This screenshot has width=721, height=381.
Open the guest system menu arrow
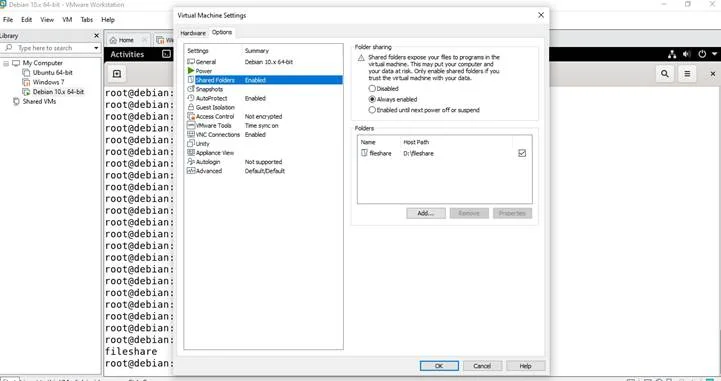click(x=714, y=54)
